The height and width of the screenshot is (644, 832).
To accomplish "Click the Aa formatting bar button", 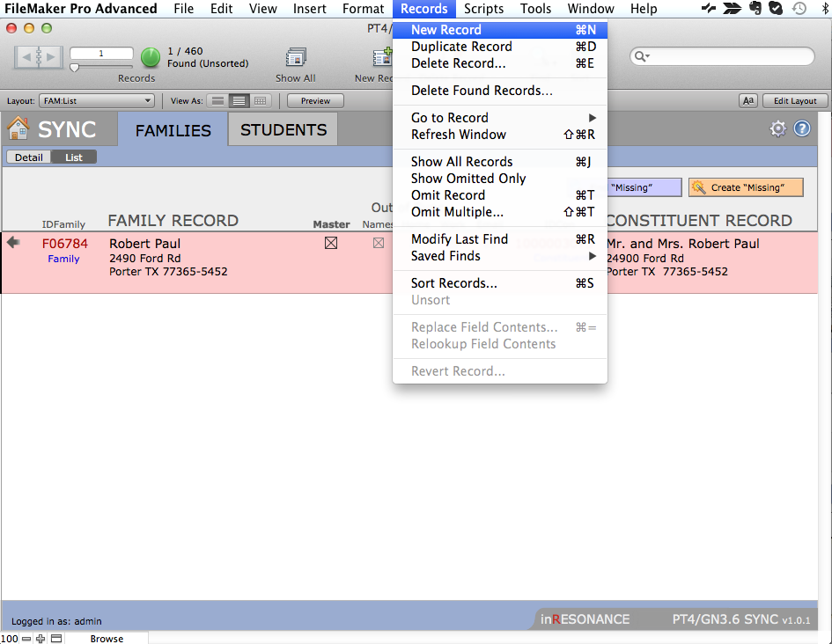I will pyautogui.click(x=748, y=100).
